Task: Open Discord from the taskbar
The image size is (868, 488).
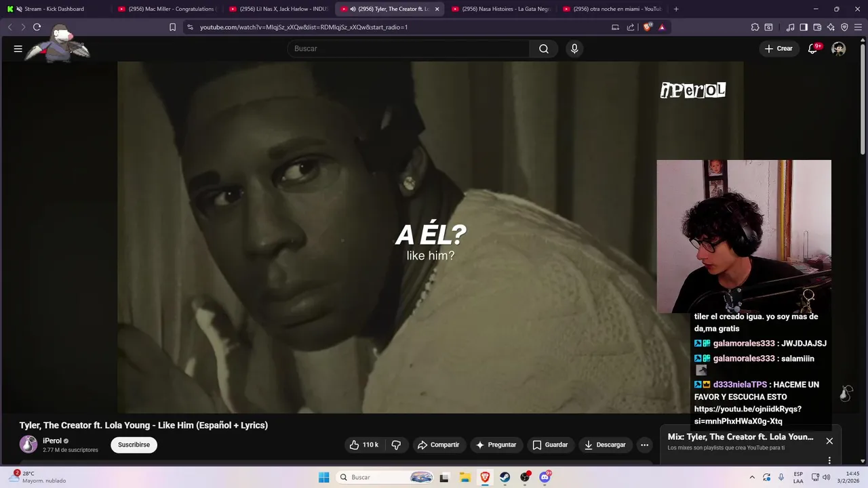Action: click(x=545, y=477)
